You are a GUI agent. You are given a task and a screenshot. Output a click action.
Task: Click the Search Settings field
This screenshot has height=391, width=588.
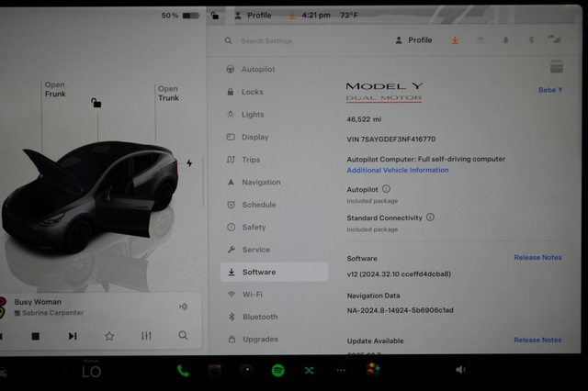point(266,40)
